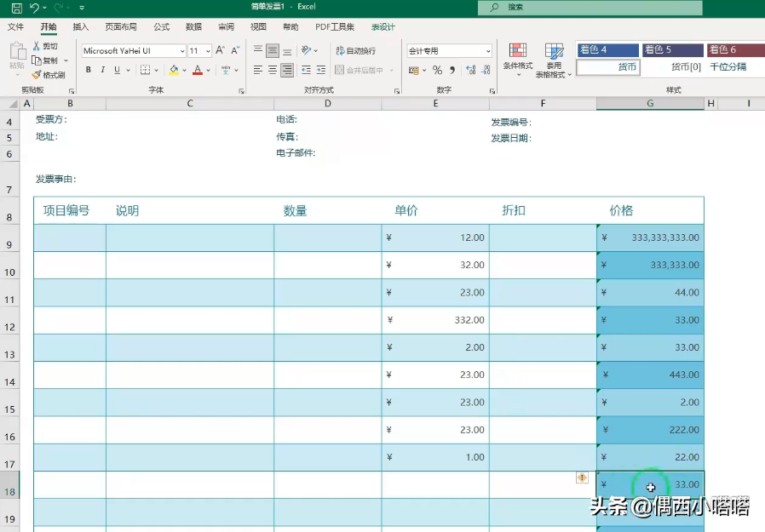Viewport: 765px width, 532px height.
Task: Switch to the 插入 (Insert) tab
Action: (x=81, y=27)
